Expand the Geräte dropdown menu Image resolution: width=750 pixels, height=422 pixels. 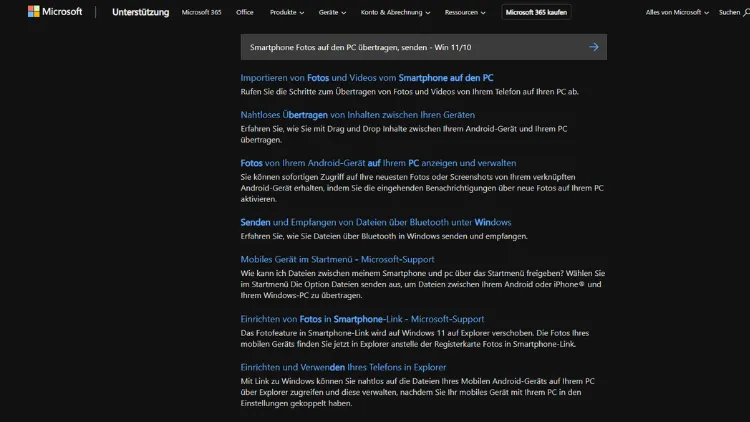point(332,13)
